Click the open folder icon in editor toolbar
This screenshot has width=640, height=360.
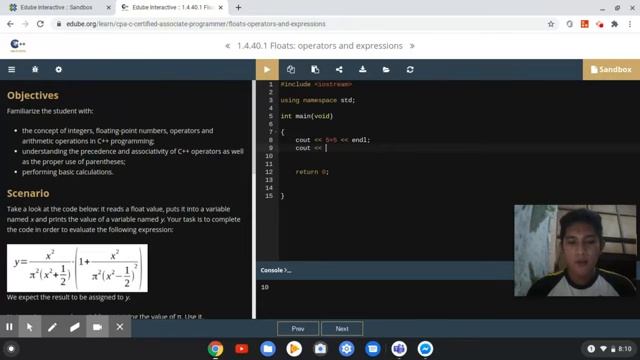(386, 69)
